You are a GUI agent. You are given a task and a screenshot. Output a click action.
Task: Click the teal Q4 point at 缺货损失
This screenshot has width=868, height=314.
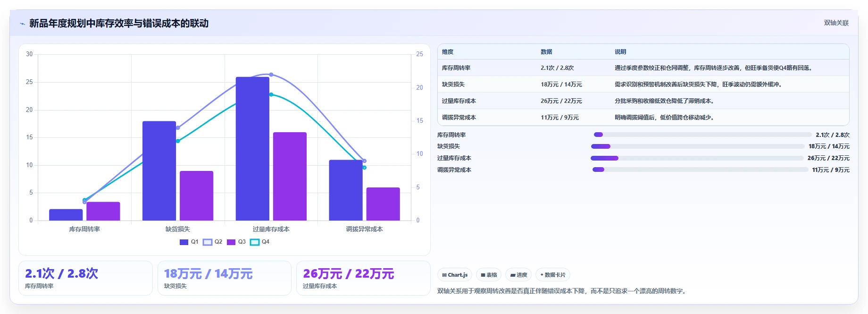pyautogui.click(x=178, y=141)
